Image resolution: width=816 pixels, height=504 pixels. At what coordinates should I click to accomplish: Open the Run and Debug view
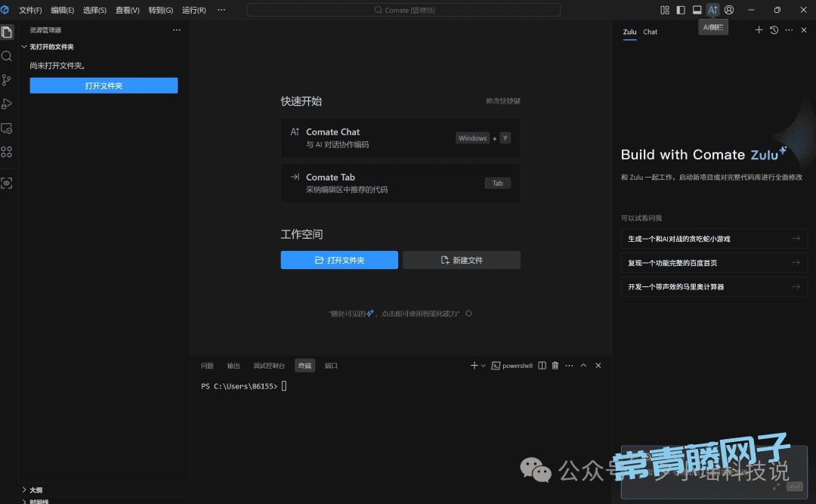(x=7, y=104)
